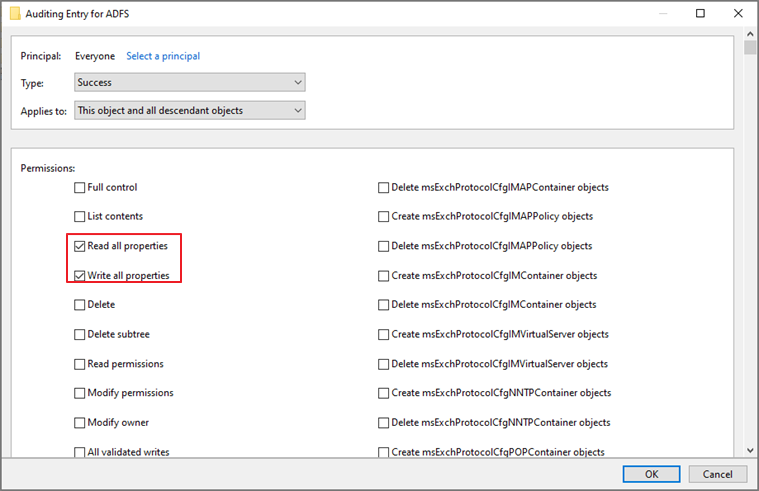Tick Delete msExchProtocolCfgNNTPContainer objects
The image size is (759, 491).
click(383, 422)
